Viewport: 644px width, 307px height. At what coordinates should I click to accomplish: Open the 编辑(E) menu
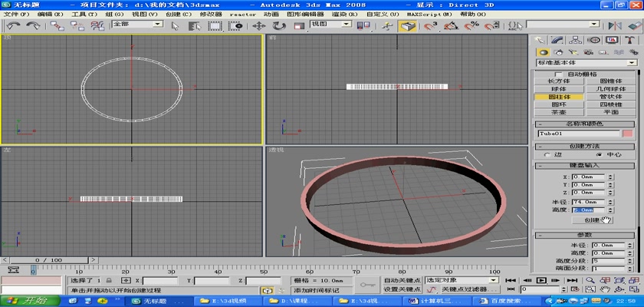pyautogui.click(x=50, y=14)
